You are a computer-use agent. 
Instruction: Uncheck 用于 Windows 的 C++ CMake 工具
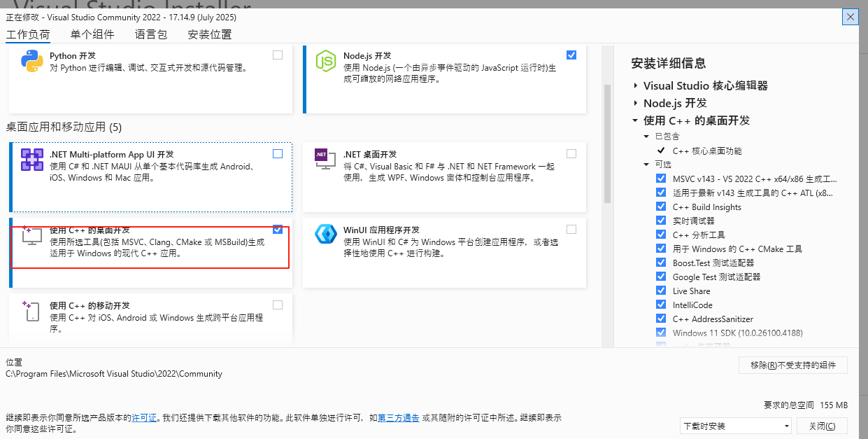click(661, 249)
